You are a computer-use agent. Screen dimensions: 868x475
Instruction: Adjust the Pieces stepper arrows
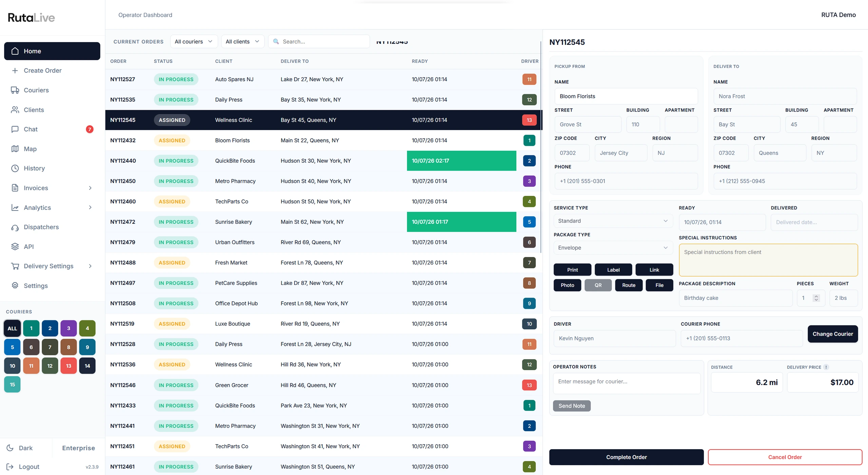tap(816, 298)
